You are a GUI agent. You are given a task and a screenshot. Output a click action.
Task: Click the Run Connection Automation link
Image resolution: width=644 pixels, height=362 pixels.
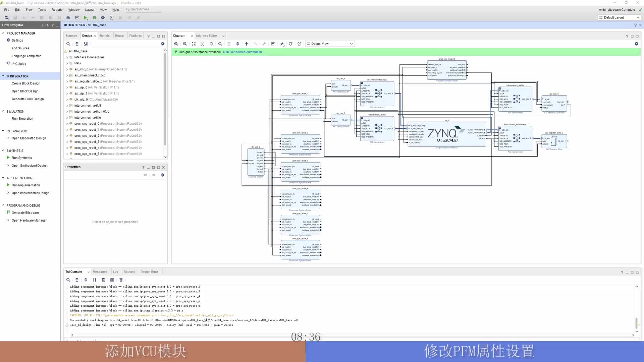click(242, 52)
